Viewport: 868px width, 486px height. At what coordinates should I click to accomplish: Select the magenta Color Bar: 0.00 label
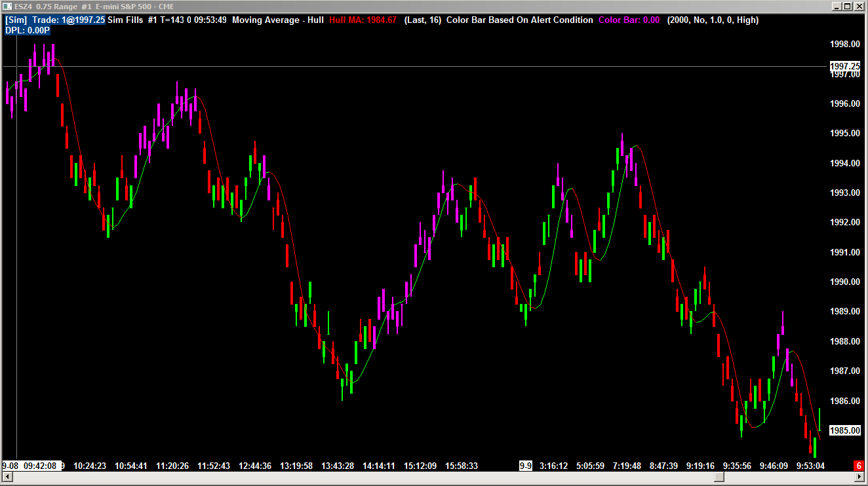coord(629,20)
